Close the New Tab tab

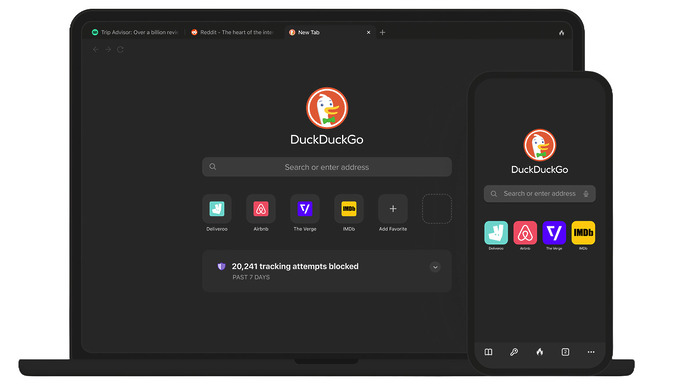(x=368, y=32)
